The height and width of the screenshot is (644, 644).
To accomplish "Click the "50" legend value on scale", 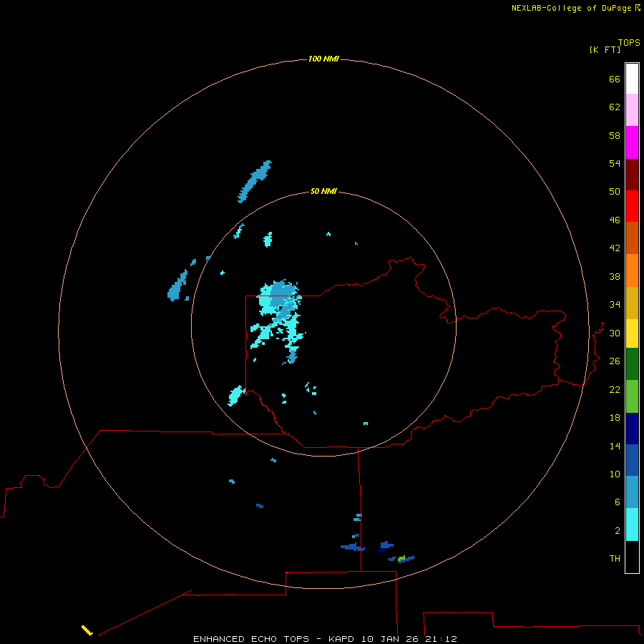I will click(615, 192).
